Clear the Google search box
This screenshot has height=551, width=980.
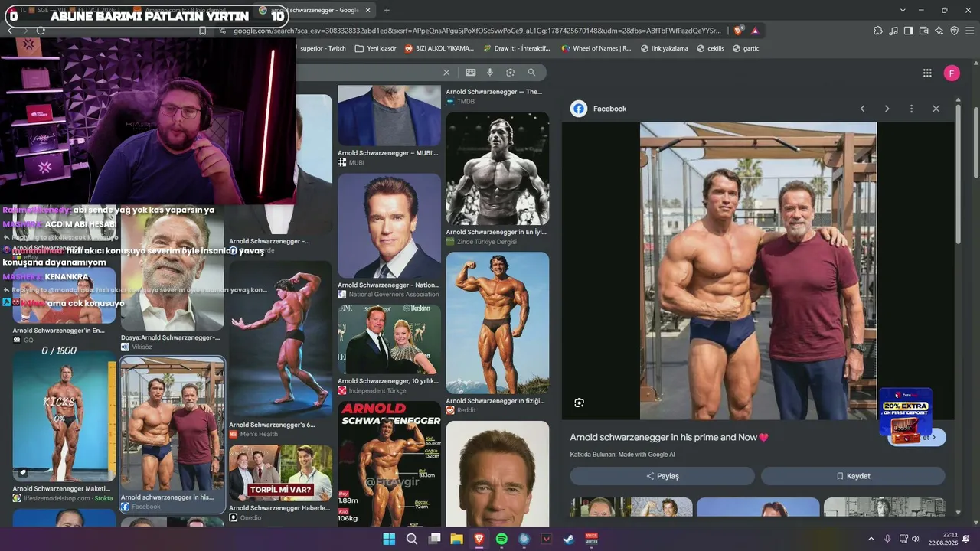446,73
